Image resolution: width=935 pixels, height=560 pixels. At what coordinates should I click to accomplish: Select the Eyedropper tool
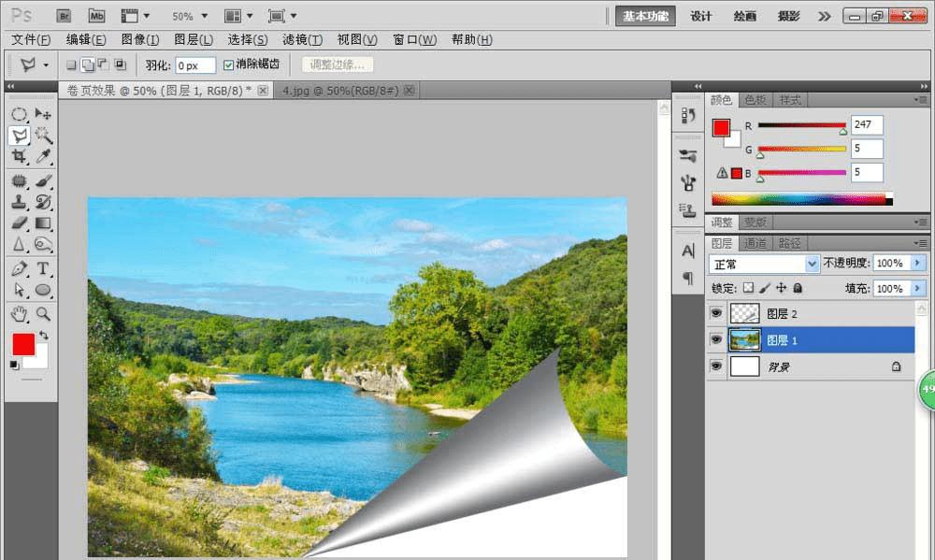43,156
